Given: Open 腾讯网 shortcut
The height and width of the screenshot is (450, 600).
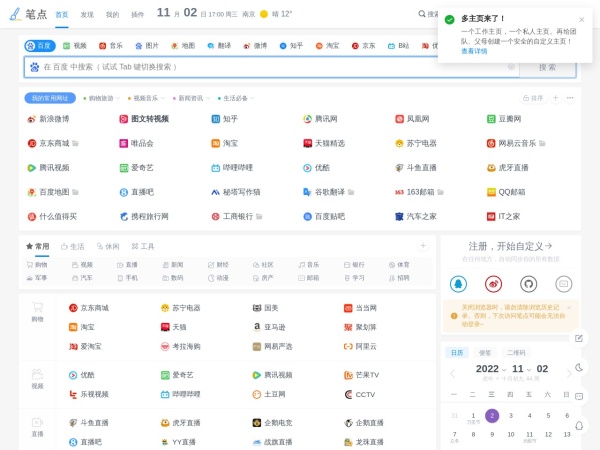Looking at the screenshot, I should [320, 119].
